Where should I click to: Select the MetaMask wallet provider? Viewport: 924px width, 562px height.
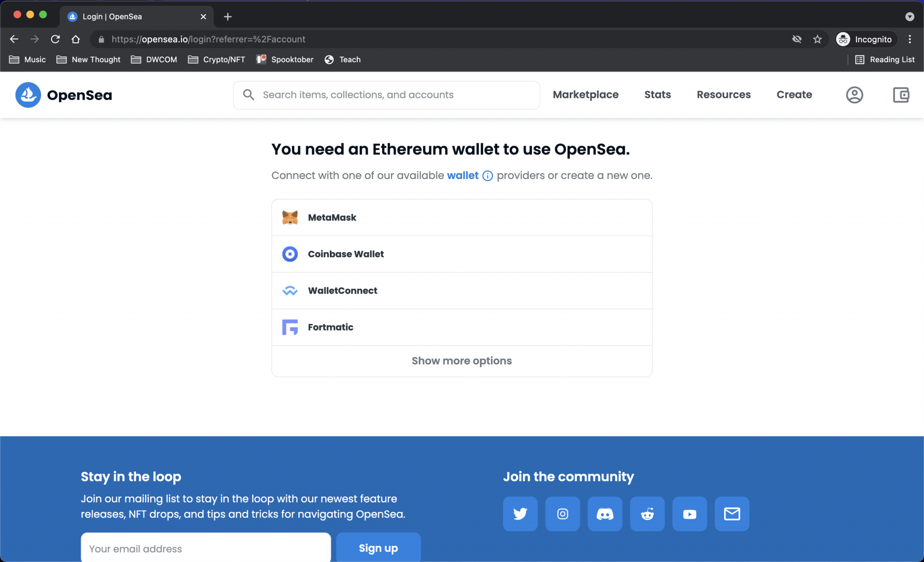click(x=332, y=217)
